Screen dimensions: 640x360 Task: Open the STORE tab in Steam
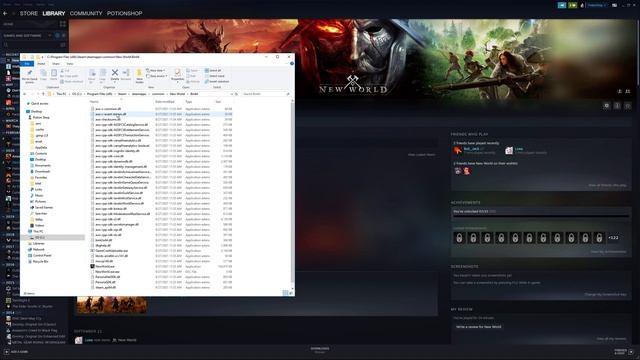point(29,13)
